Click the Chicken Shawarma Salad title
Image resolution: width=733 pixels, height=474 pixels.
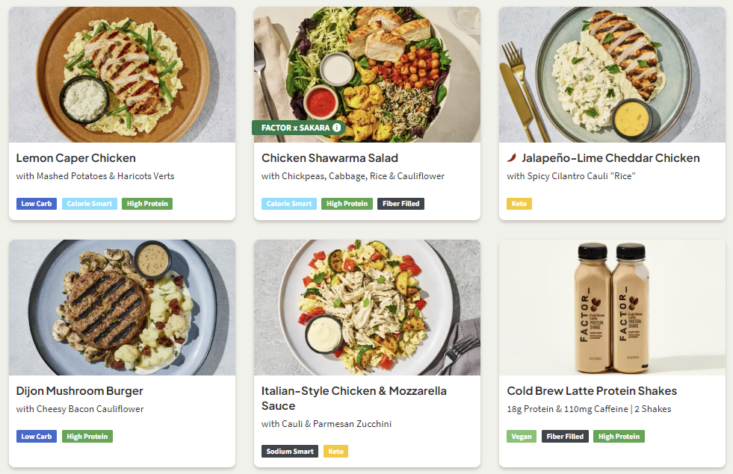click(329, 158)
